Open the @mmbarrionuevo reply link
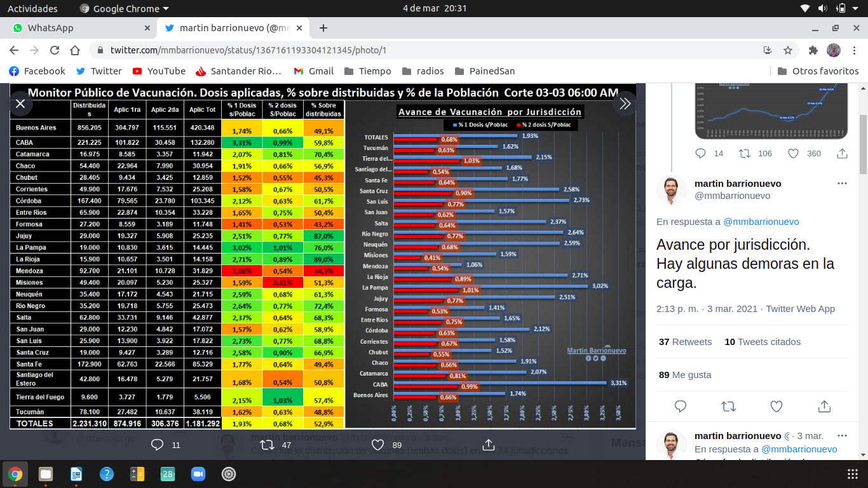The image size is (868, 488). [761, 222]
